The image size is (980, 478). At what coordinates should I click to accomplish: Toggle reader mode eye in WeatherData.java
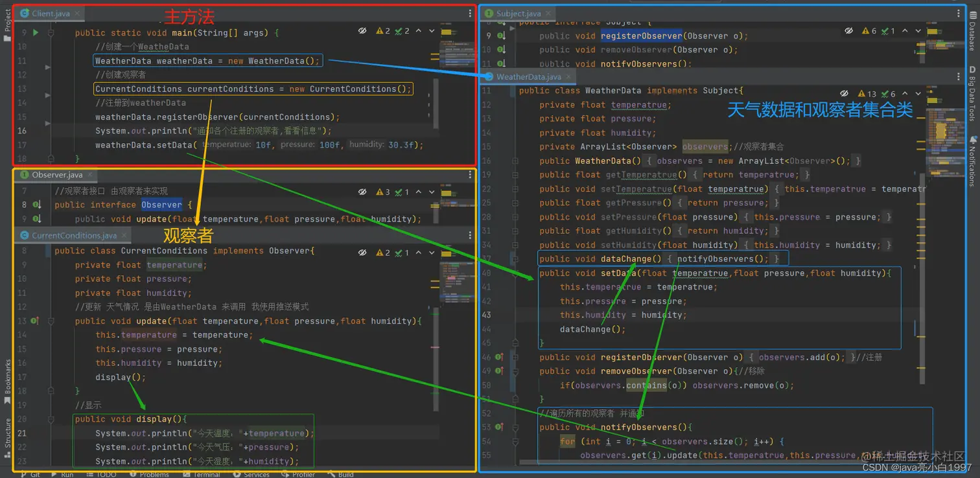tap(844, 94)
